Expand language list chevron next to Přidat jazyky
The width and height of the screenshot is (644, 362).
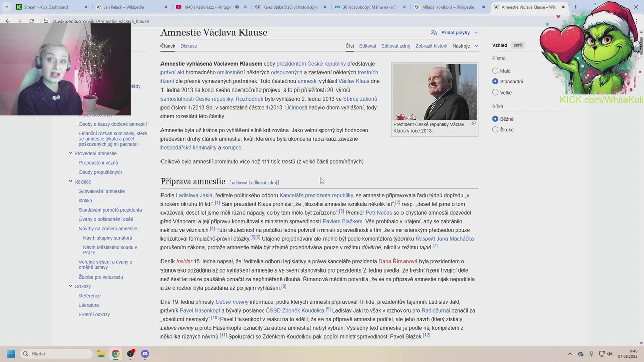(476, 33)
